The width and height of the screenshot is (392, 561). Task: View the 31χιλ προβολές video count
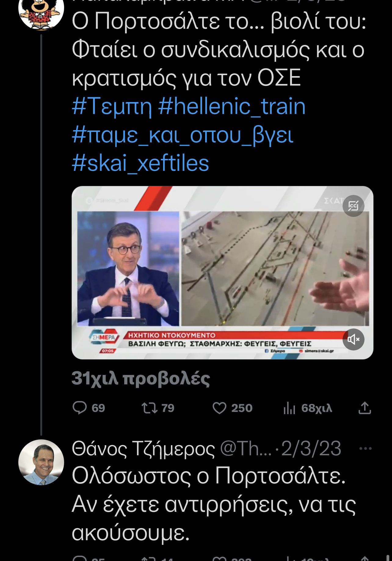click(141, 379)
